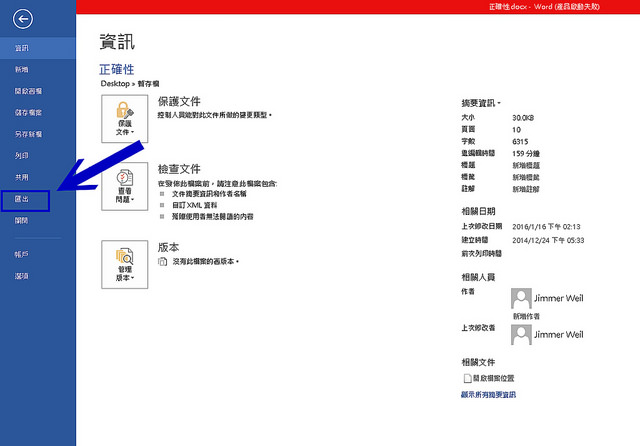Click the 新增作者 field under author
The image size is (640, 446).
click(529, 315)
